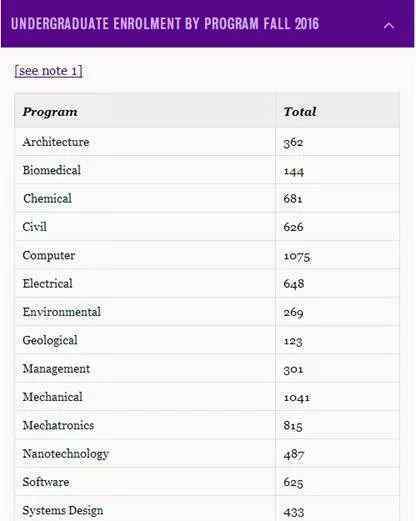This screenshot has width=416, height=521.
Task: Click the Mechanical total value 1041
Action: tap(297, 397)
